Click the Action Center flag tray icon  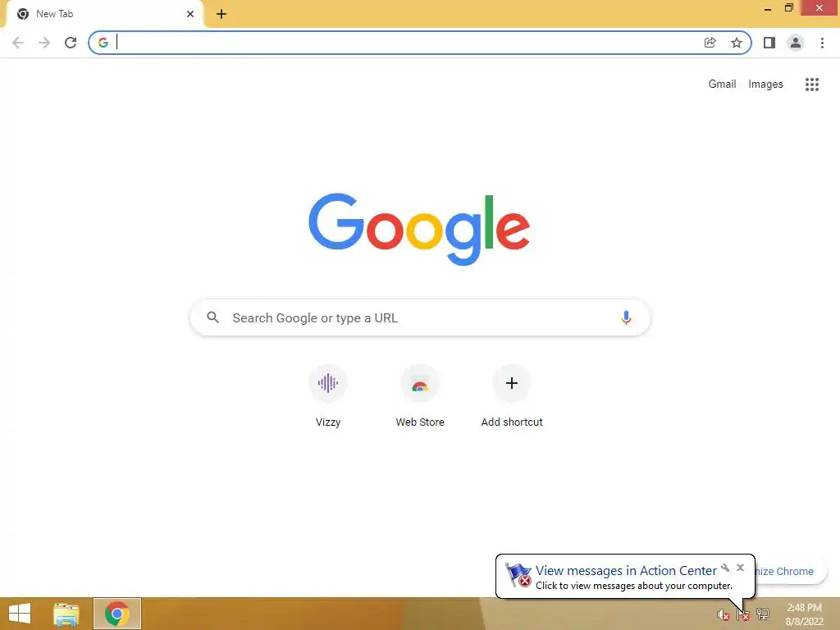743,615
